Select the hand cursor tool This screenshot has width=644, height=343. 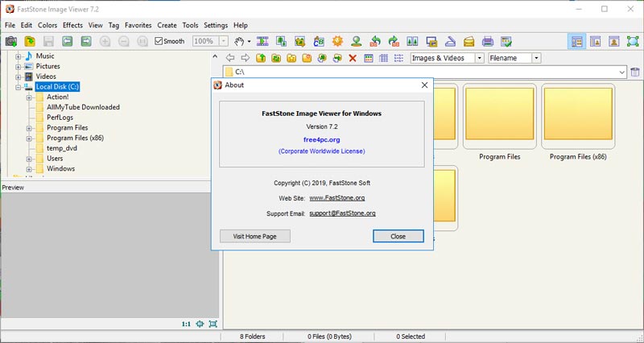tap(239, 41)
